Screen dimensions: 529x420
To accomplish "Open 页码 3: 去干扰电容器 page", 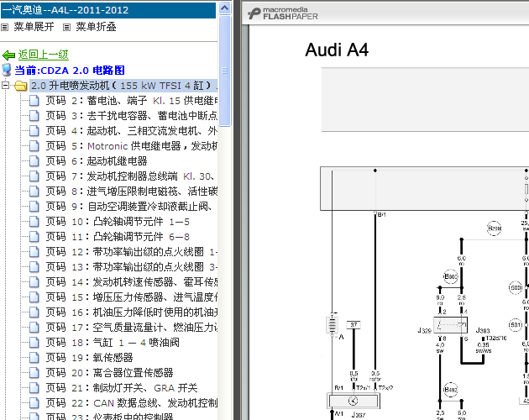I will [x=132, y=116].
